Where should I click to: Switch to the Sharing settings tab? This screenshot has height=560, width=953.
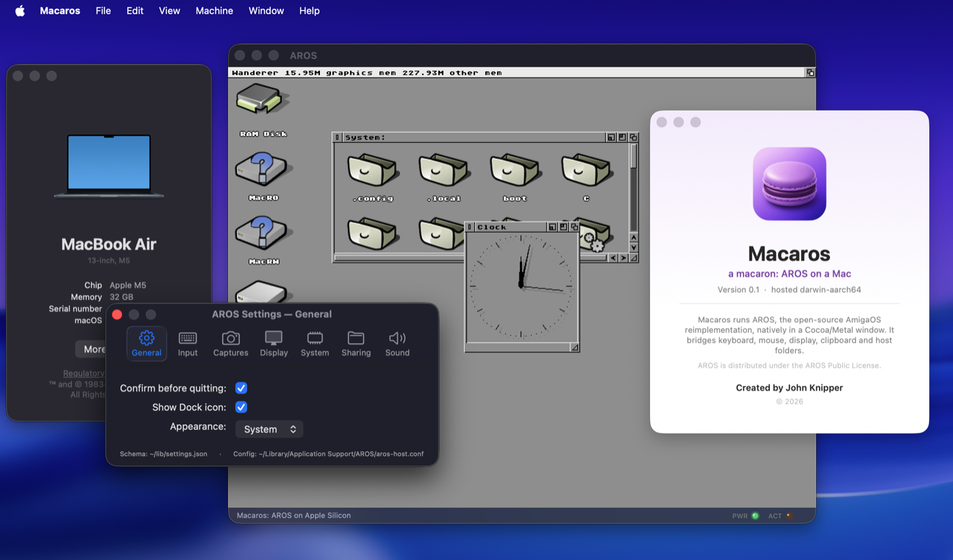[356, 344]
